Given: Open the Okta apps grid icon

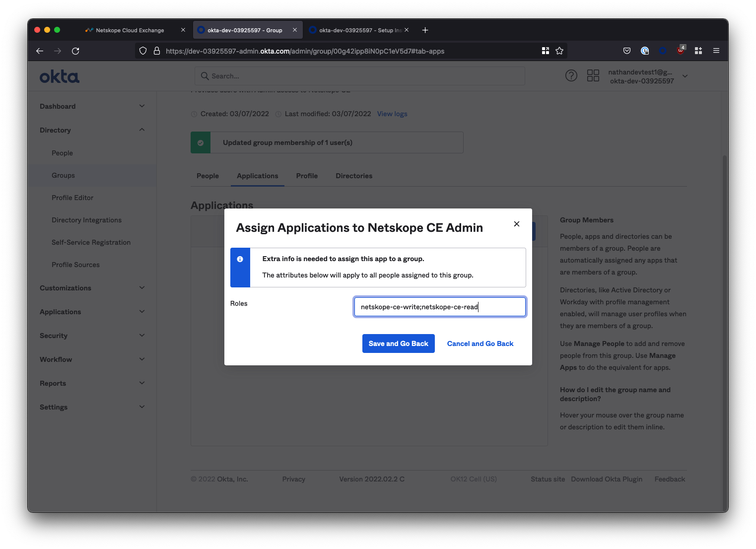Looking at the screenshot, I should coord(593,76).
